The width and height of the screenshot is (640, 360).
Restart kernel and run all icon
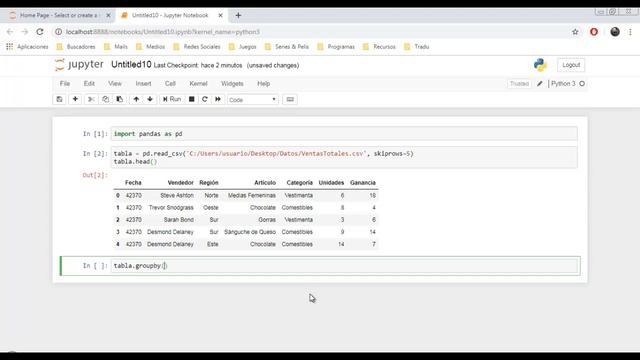point(218,99)
